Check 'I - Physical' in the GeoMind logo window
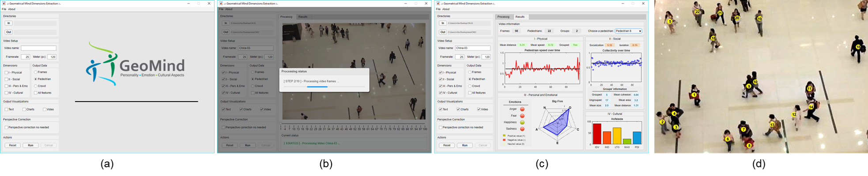Image resolution: width=868 pixels, height=176 pixels. click(x=6, y=72)
